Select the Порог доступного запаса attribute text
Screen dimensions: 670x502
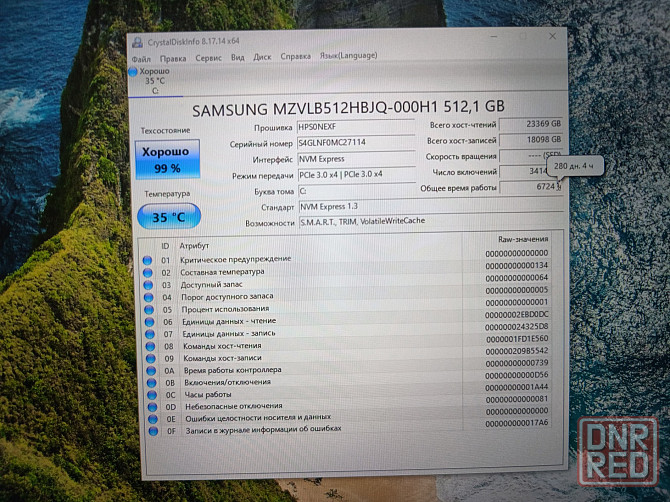click(x=227, y=297)
